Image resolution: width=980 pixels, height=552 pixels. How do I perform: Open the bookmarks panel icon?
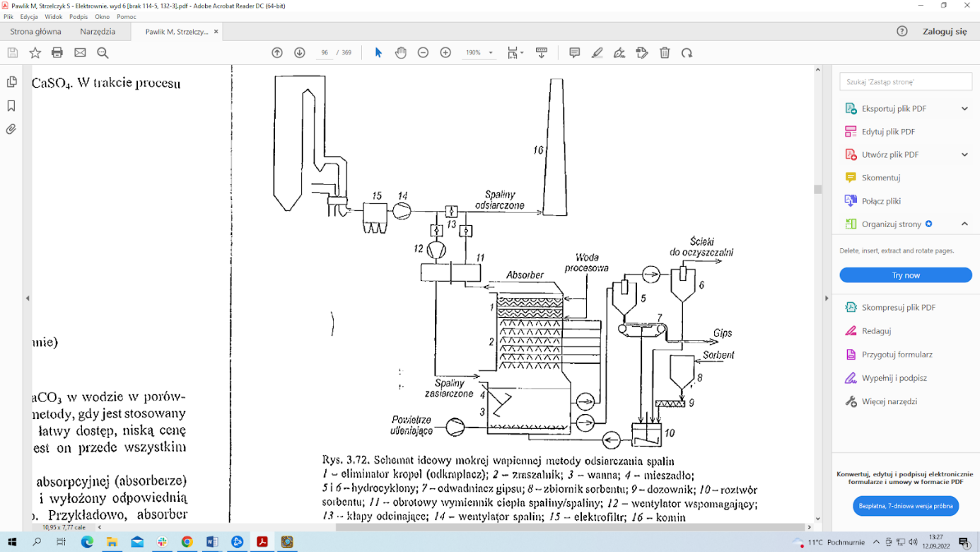tap(11, 105)
